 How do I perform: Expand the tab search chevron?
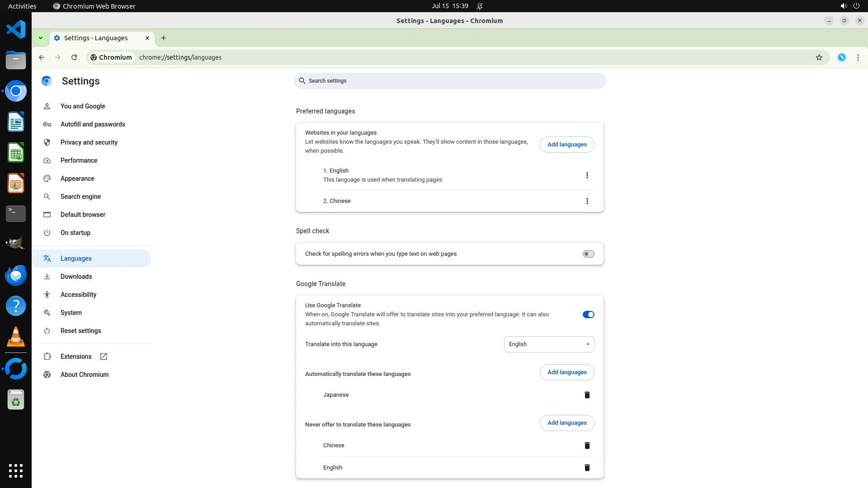coord(41,38)
